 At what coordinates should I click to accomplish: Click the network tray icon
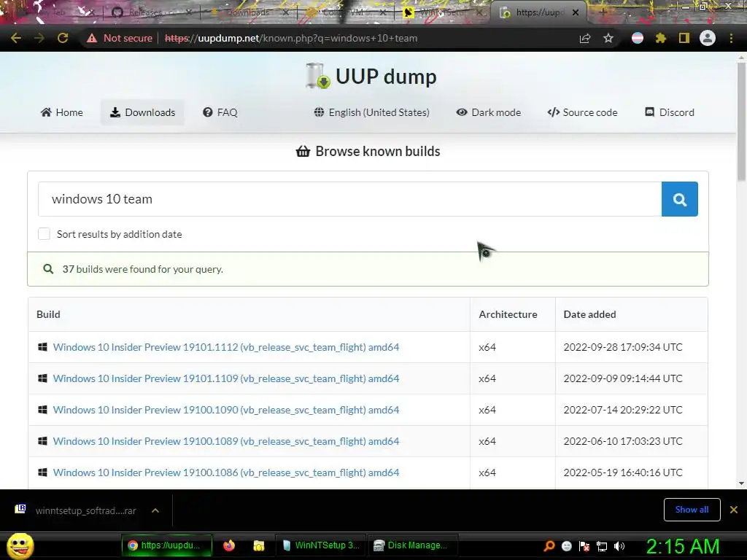coord(602,546)
